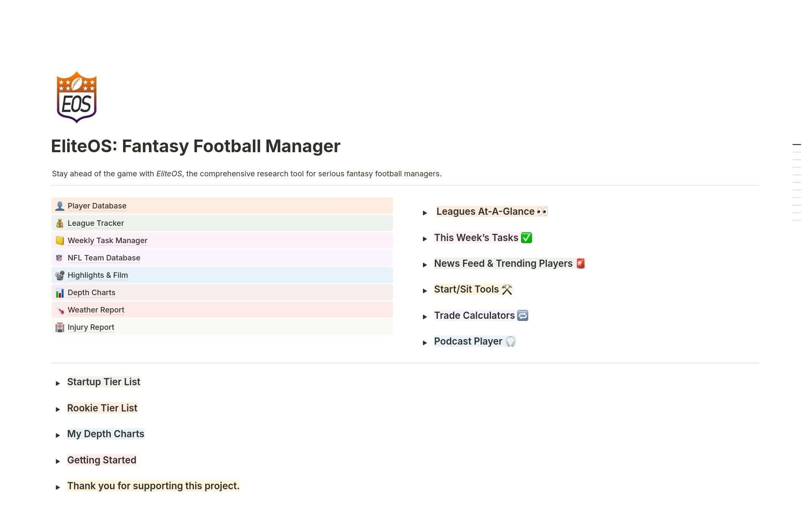The image size is (812, 507).
Task: Click the Startup Tier List heading text
Action: click(104, 382)
